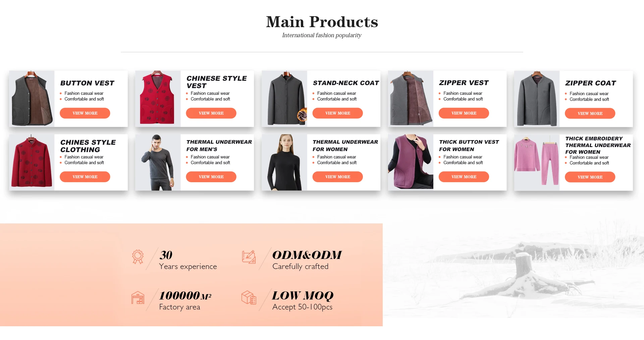Click the design blueprint icon beside ODM&ODM
Image resolution: width=644 pixels, height=340 pixels.
pos(249,257)
